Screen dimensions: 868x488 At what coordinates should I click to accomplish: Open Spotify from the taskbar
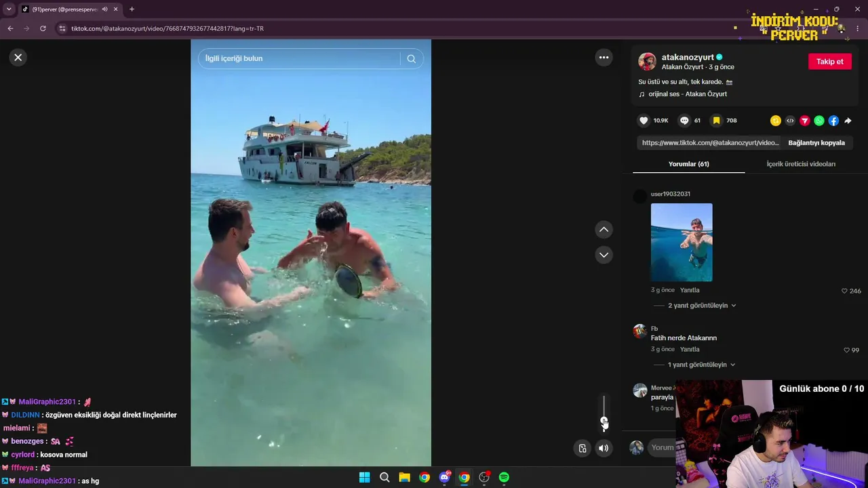(504, 477)
